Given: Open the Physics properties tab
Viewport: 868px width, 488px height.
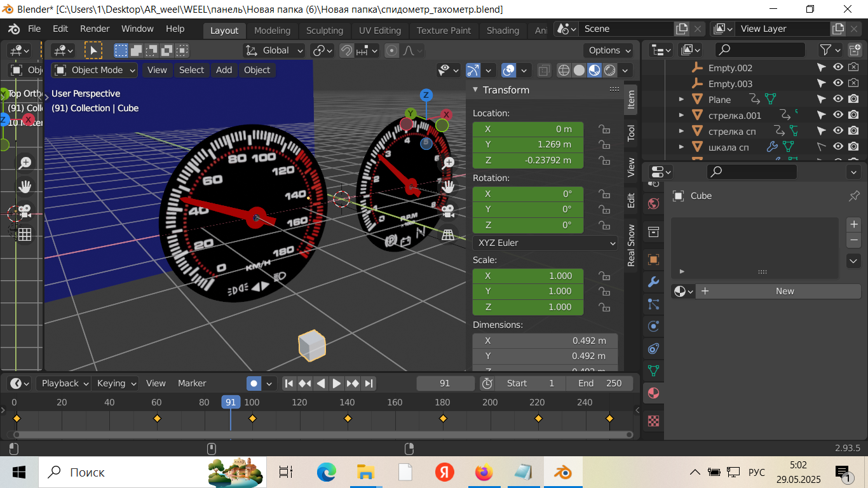Looking at the screenshot, I should coord(653,326).
